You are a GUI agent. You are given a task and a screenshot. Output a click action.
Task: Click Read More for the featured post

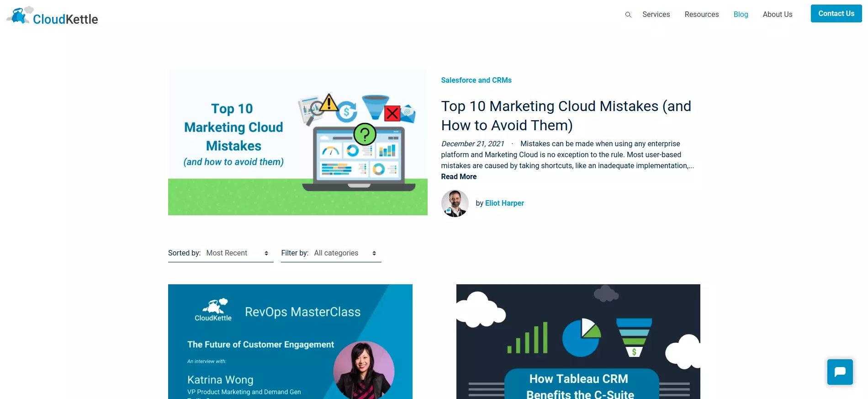459,176
